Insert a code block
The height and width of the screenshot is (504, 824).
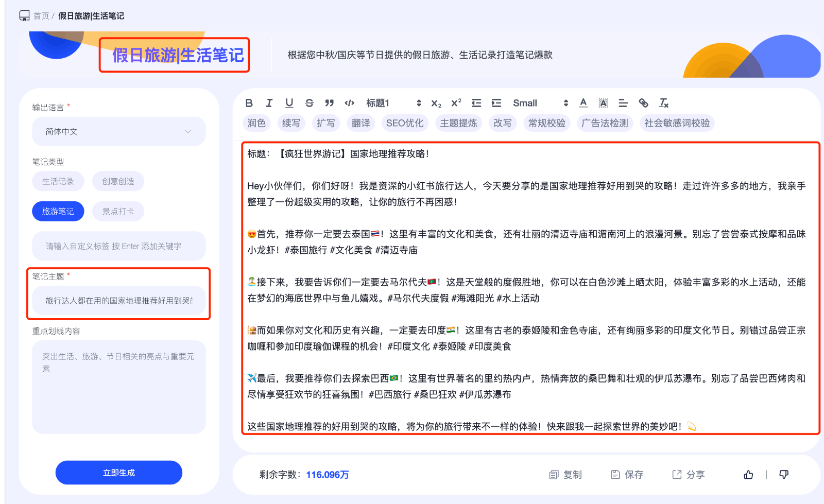point(350,102)
